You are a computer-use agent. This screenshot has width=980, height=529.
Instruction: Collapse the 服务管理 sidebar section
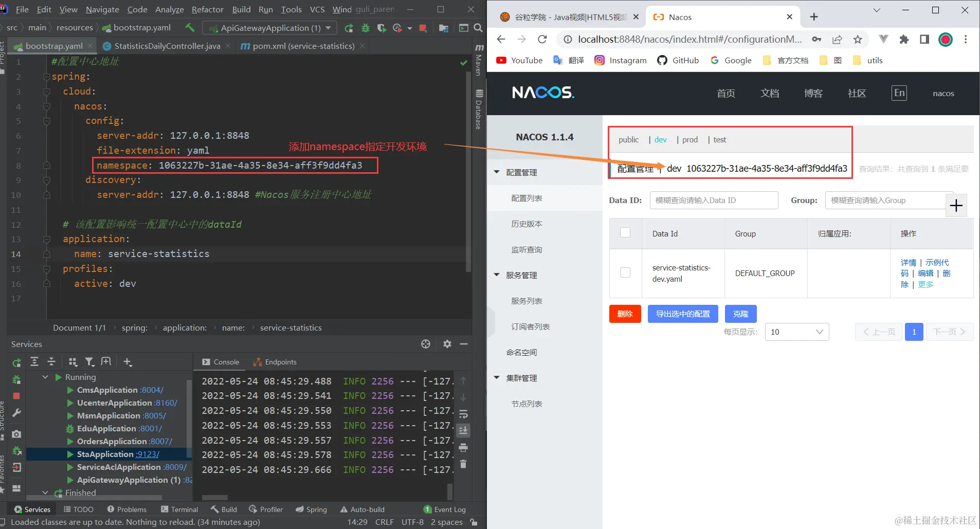pos(497,275)
